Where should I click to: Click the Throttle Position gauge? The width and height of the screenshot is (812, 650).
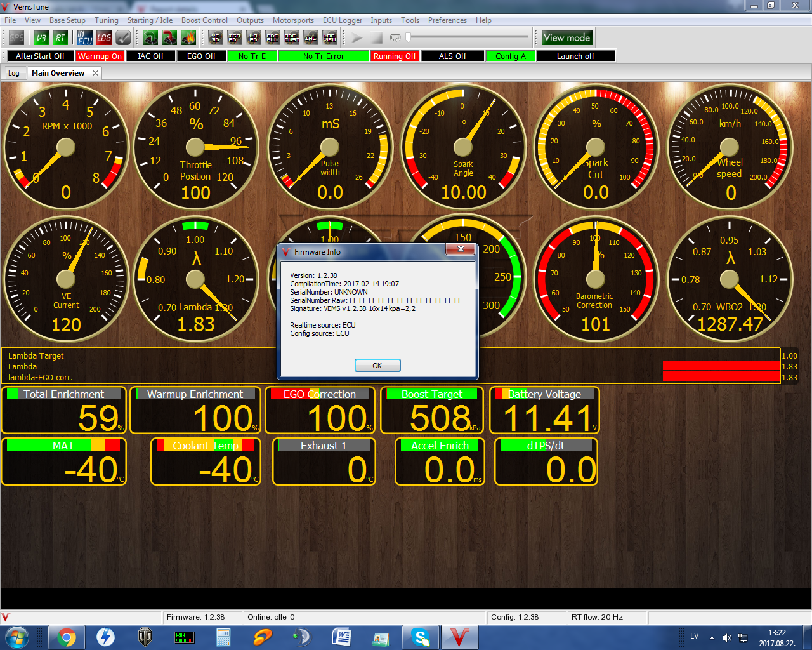[195, 147]
